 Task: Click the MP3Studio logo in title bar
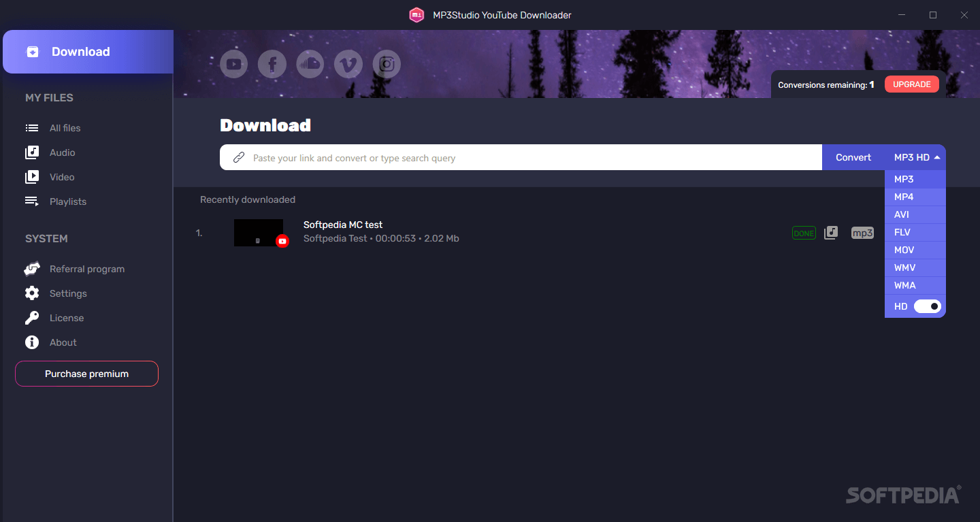coord(416,15)
